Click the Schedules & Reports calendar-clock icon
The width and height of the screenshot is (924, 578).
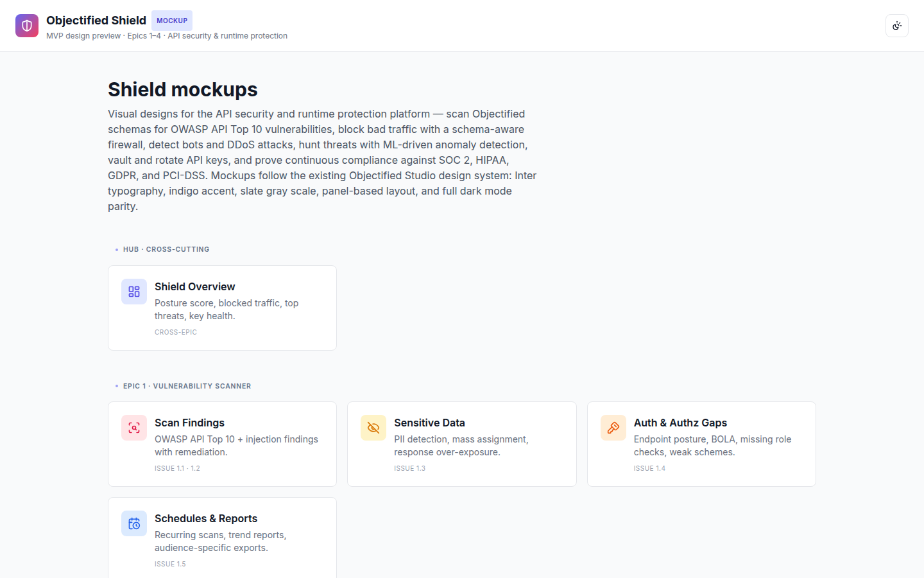134,523
